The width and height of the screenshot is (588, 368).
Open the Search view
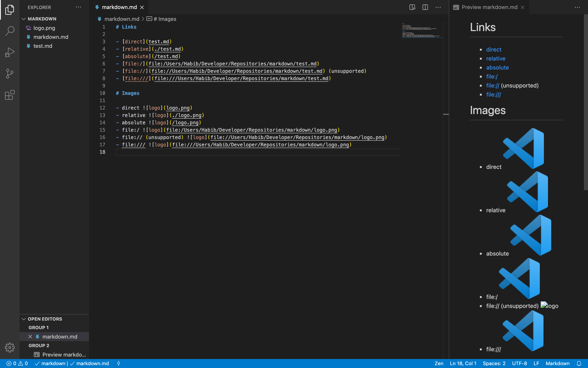10,31
